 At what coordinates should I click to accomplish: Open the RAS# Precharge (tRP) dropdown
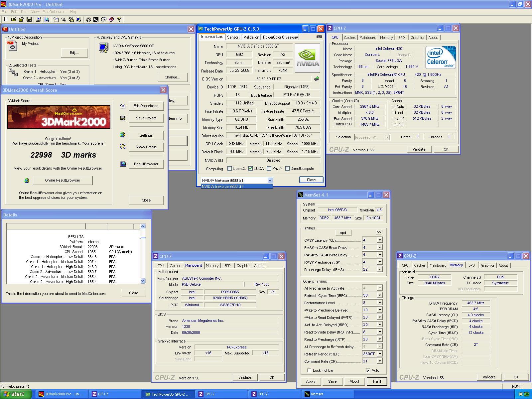coord(380,262)
